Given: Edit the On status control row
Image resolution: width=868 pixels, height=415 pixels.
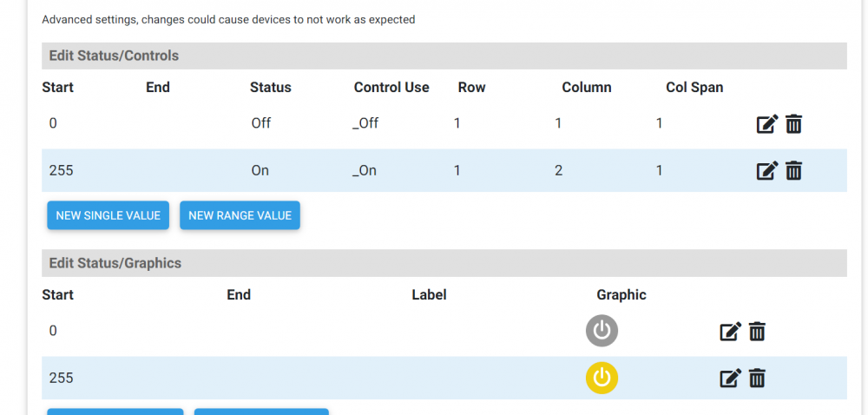Looking at the screenshot, I should point(766,171).
